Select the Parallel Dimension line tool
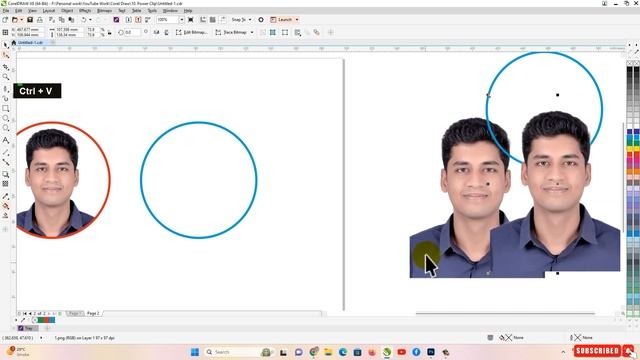Viewport: 640px width, 360px height. 6,152
